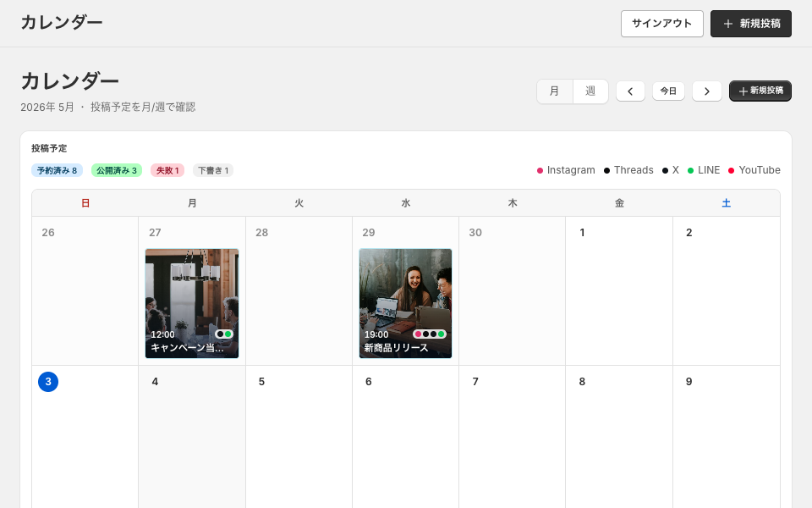Go to next month with right chevron
This screenshot has height=508, width=812.
pos(707,91)
